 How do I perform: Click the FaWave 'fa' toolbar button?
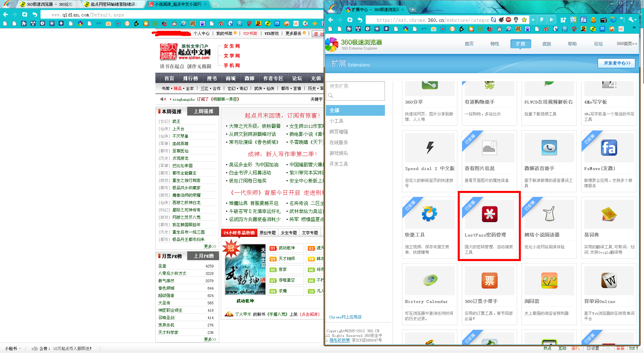(583, 20)
